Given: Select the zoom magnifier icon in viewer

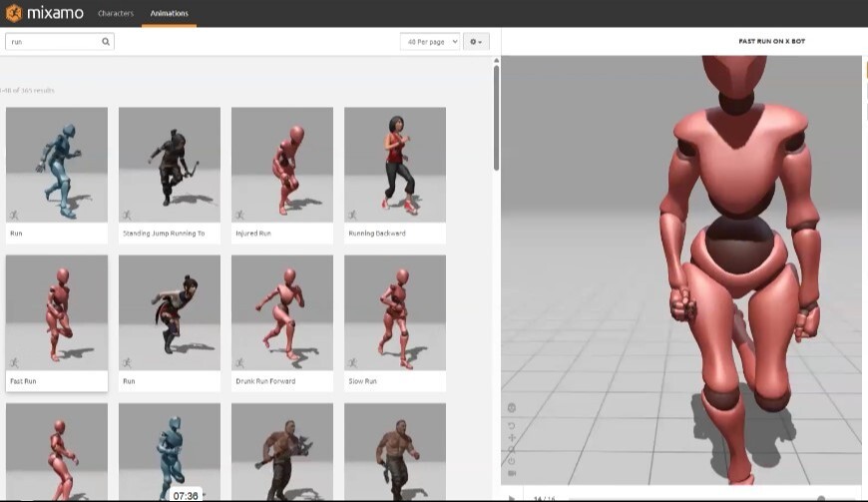Looking at the screenshot, I should point(512,449).
